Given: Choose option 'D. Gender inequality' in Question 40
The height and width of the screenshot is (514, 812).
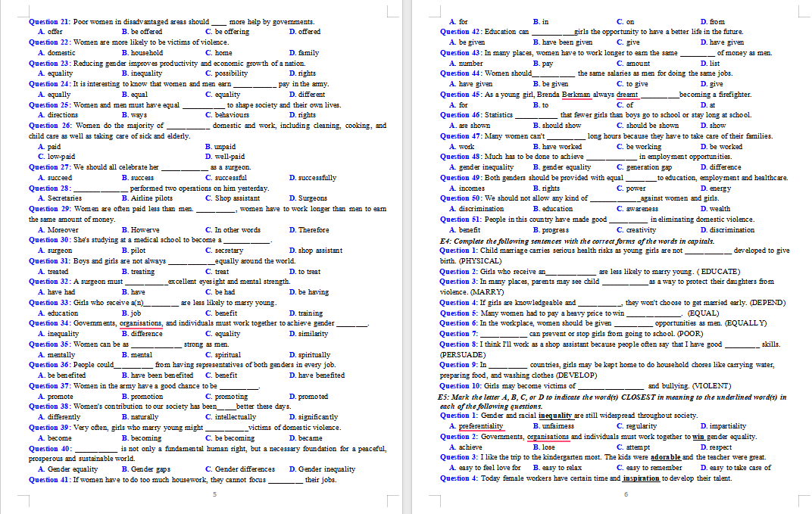Looking at the screenshot, I should coord(322,469).
